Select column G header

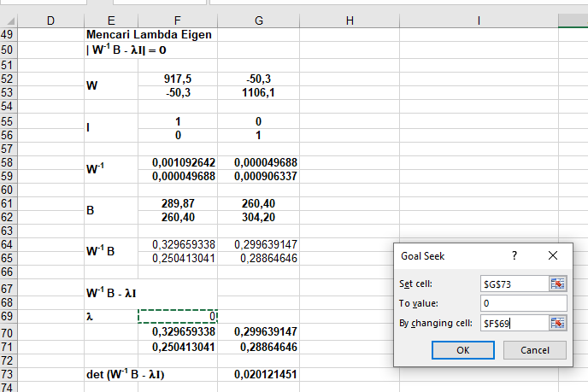[x=258, y=20]
